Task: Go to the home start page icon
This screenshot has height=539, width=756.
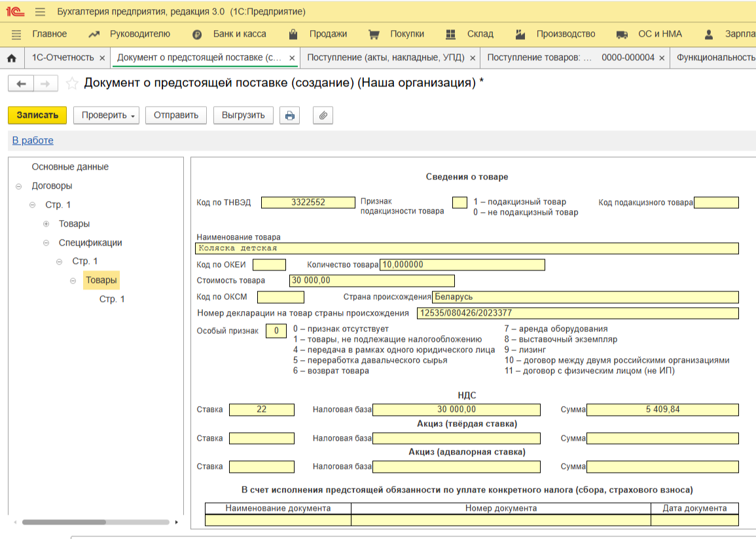Action: coord(12,58)
